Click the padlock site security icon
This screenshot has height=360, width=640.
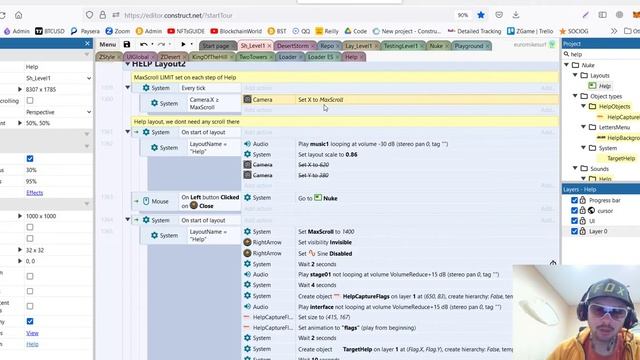pos(102,15)
